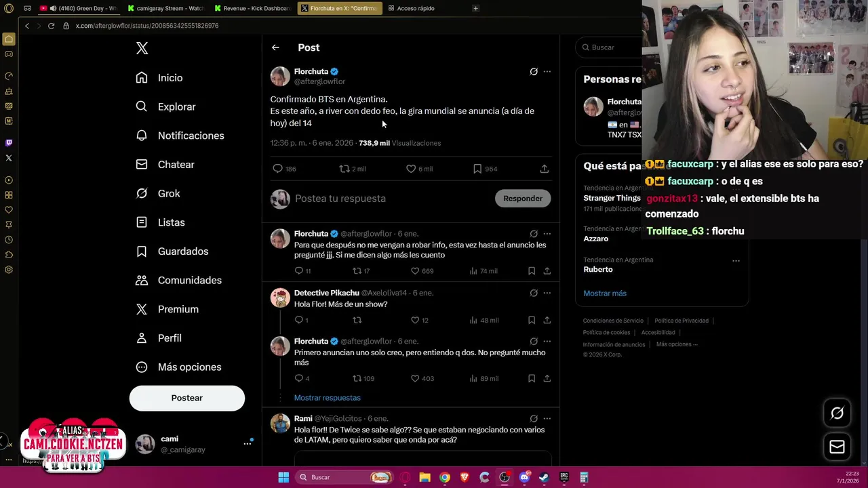The width and height of the screenshot is (868, 488).
Task: Like Detective Pikachu's reply with 12 likes
Action: (x=415, y=320)
